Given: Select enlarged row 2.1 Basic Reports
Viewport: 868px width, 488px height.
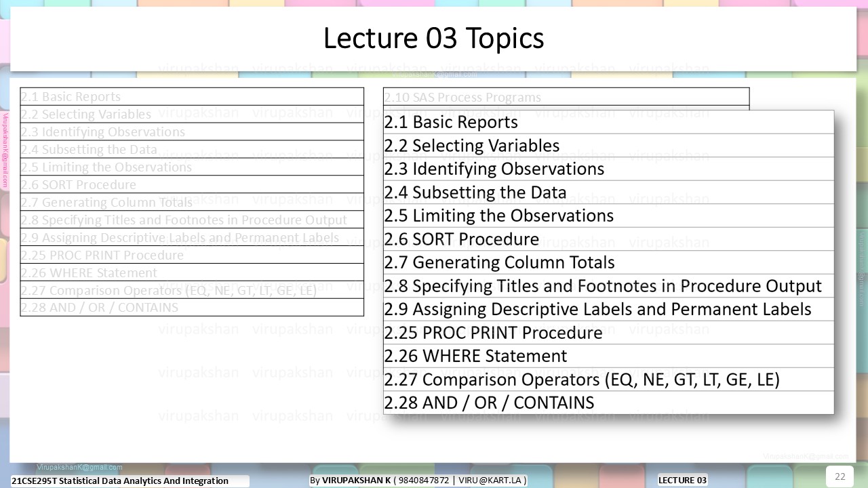Looking at the screenshot, I should pyautogui.click(x=608, y=122).
